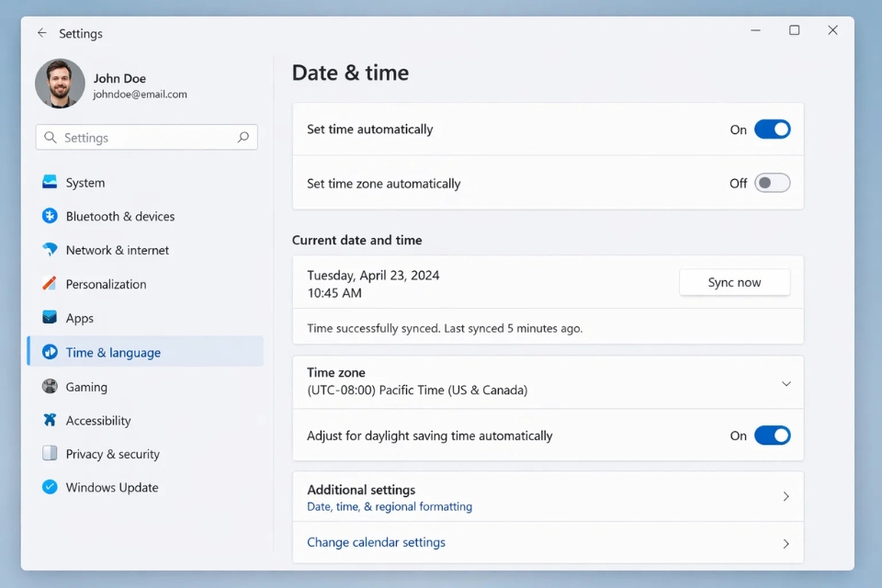Open Bluetooth & devices via its icon

(x=50, y=216)
